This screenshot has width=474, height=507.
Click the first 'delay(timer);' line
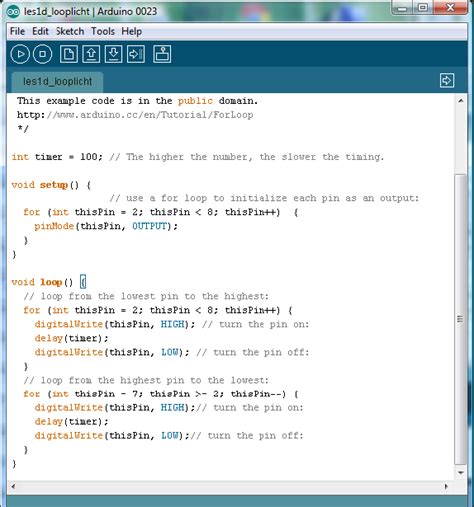pyautogui.click(x=71, y=338)
